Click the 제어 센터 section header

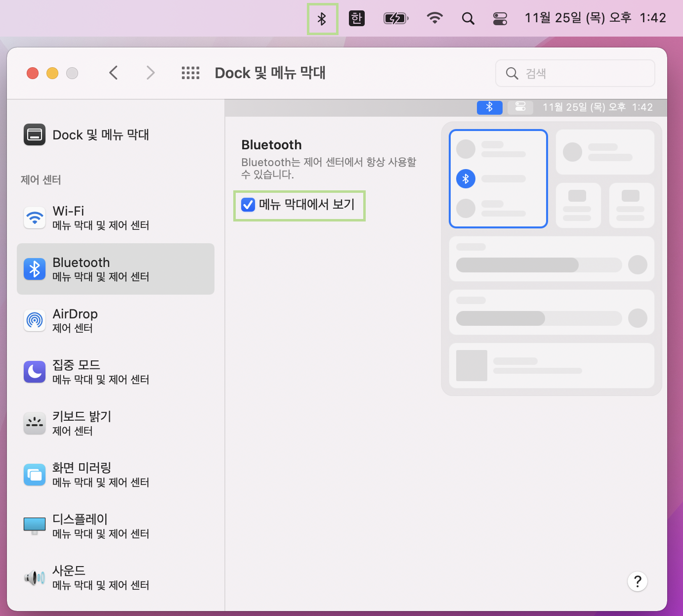pyautogui.click(x=41, y=180)
